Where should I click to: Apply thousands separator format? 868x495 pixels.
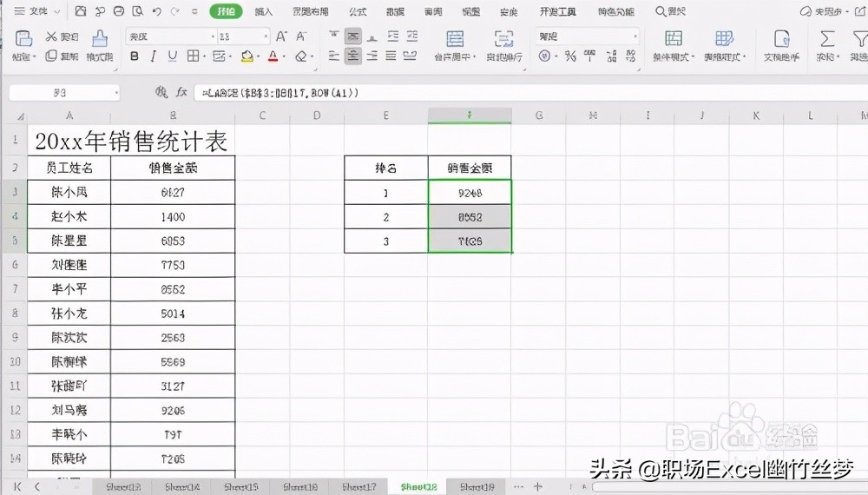(x=590, y=56)
